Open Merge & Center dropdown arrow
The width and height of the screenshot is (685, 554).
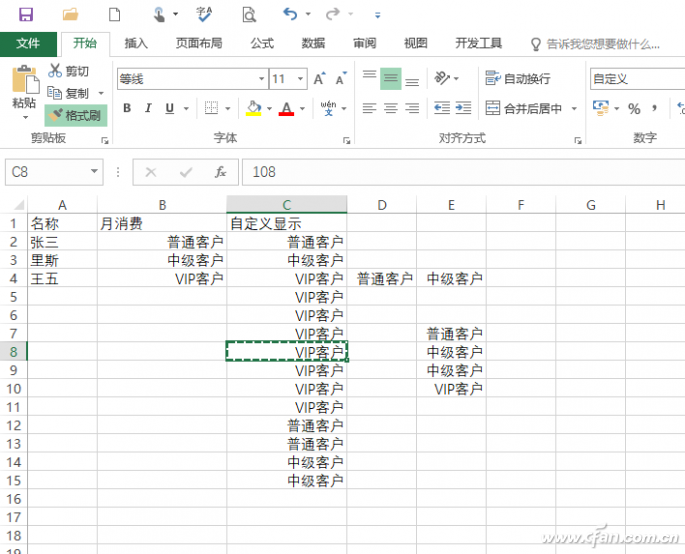coord(574,108)
